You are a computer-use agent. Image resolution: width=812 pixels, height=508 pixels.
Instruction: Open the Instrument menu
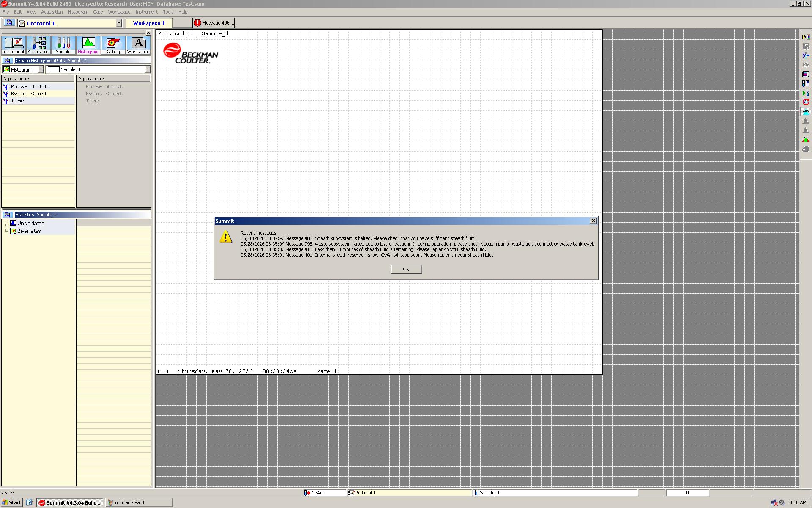coord(146,12)
